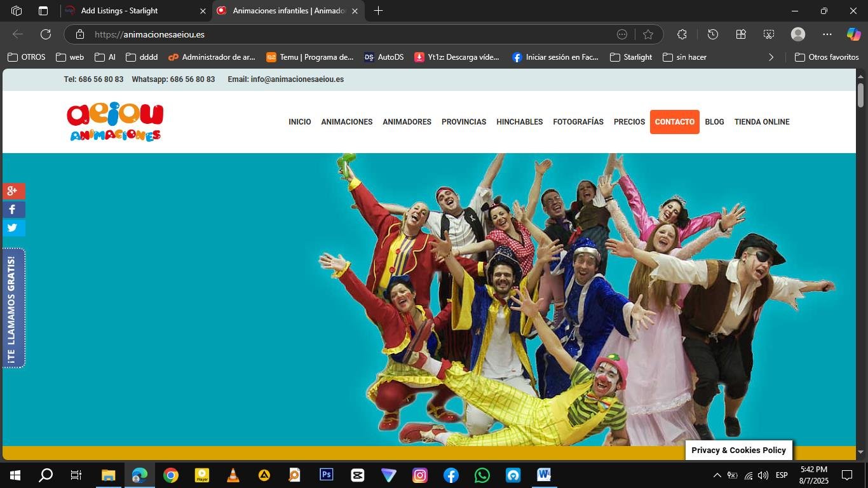This screenshot has height=488, width=868.
Task: Open FOTOGRAFÍAS menu item
Action: (x=578, y=122)
